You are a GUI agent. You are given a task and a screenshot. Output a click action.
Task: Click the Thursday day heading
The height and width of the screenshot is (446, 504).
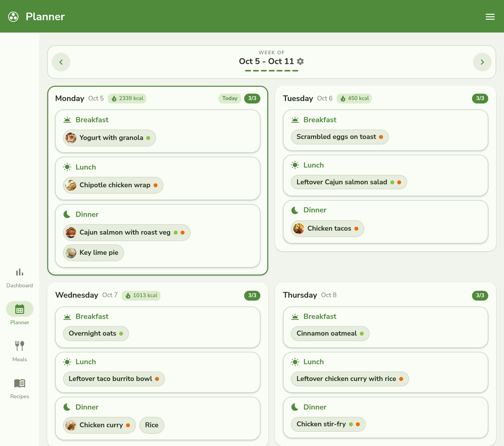tap(300, 295)
